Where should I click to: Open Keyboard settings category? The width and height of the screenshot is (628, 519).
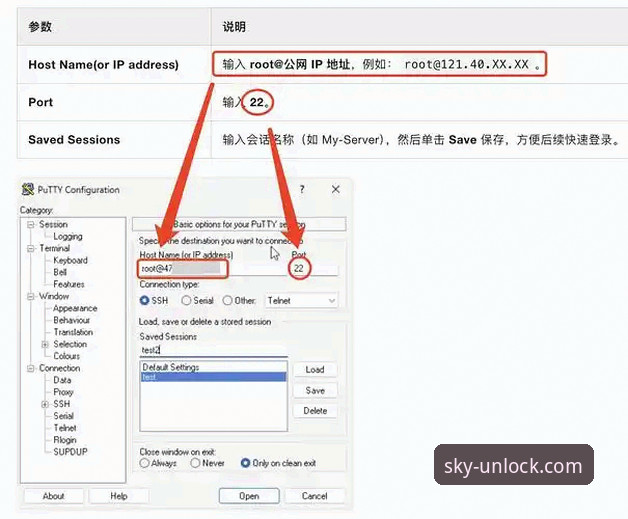pyautogui.click(x=70, y=260)
